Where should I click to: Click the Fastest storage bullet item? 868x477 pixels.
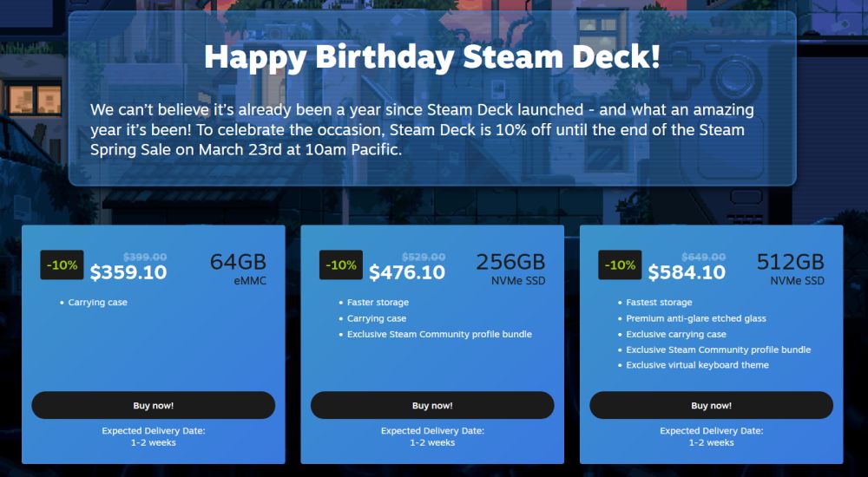659,303
